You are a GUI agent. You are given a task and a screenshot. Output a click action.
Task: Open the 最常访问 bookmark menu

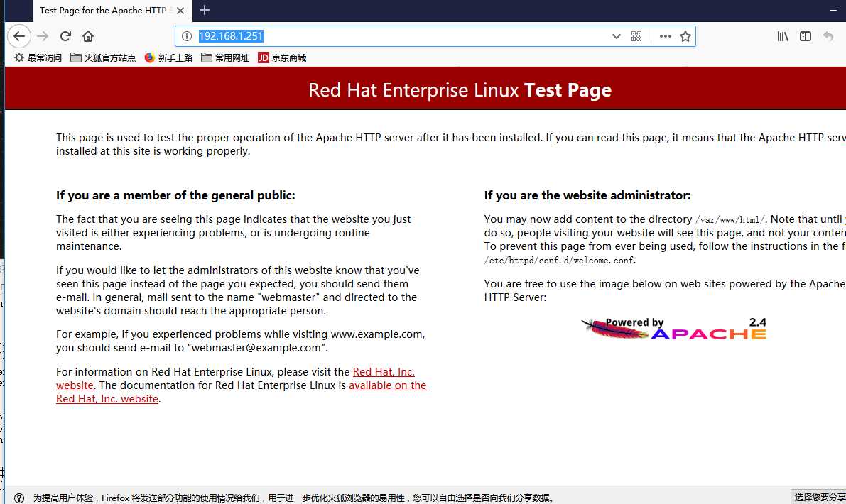38,57
